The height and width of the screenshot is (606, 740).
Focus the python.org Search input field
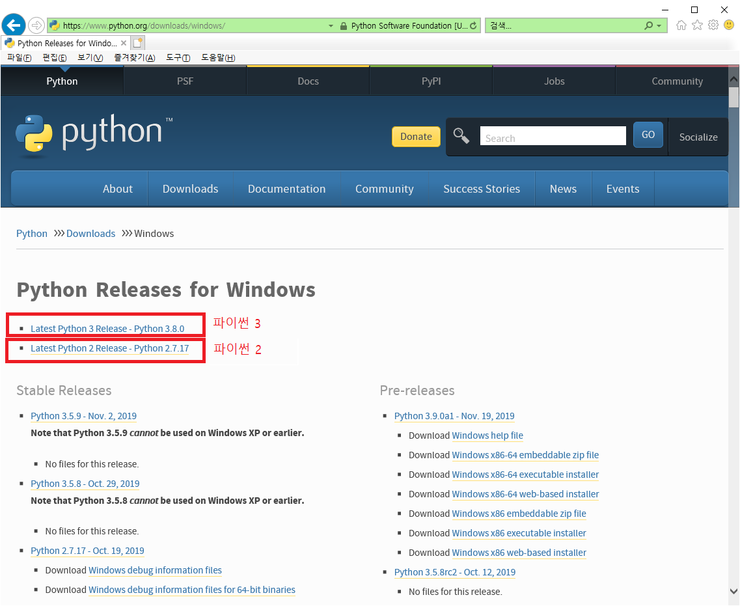click(x=553, y=137)
